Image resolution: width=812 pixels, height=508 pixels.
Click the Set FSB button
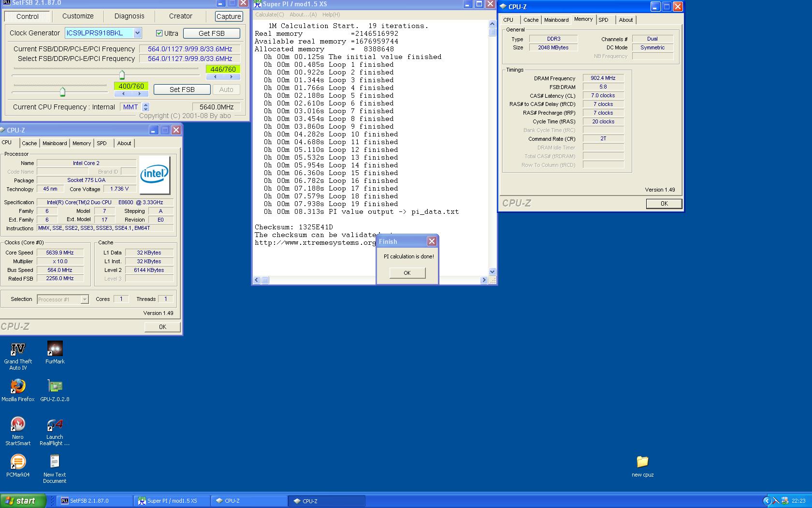coord(182,90)
